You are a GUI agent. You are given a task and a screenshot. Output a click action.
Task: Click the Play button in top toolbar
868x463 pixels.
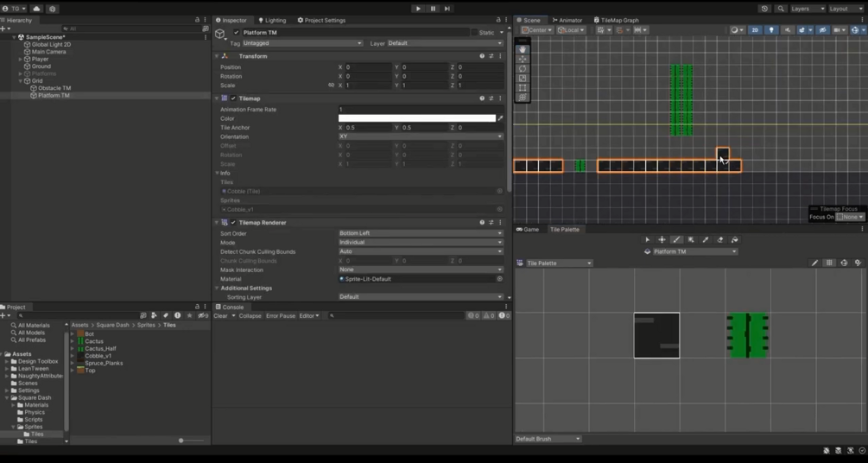click(418, 9)
